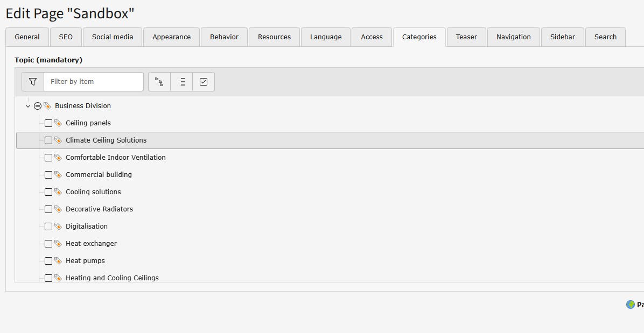Select the Heat exchanger tree item
644x333 pixels.
[91, 244]
